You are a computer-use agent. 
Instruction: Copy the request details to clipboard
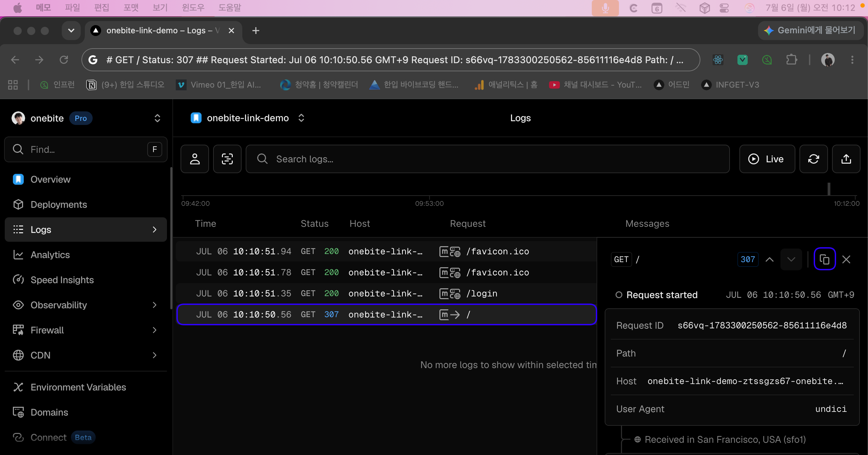[x=825, y=259]
